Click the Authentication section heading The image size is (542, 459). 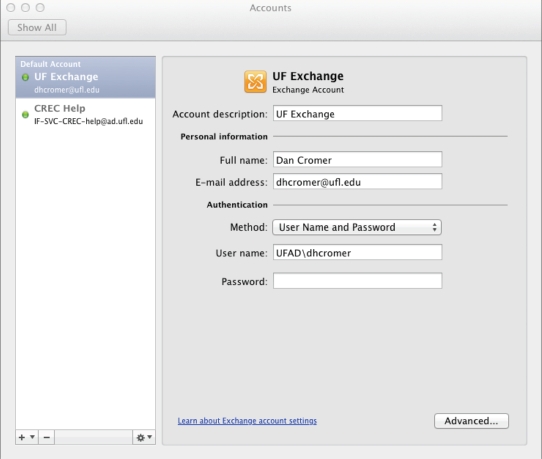pyautogui.click(x=237, y=205)
